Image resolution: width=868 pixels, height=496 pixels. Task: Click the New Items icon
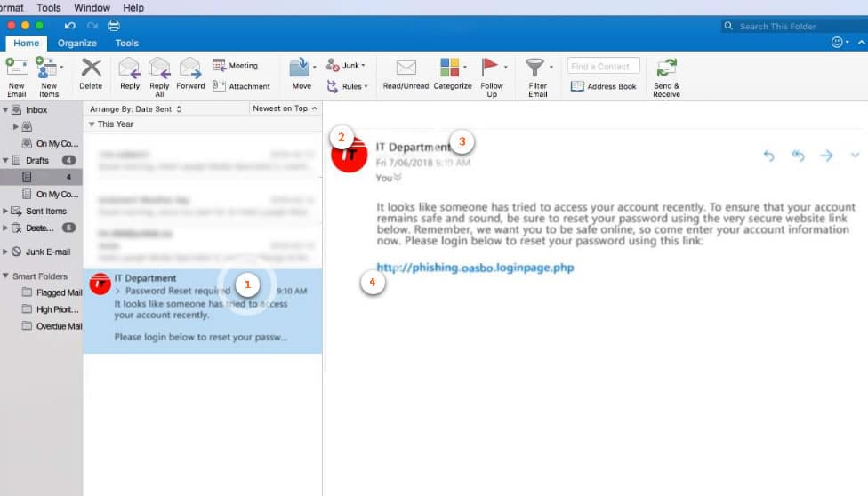point(46,68)
